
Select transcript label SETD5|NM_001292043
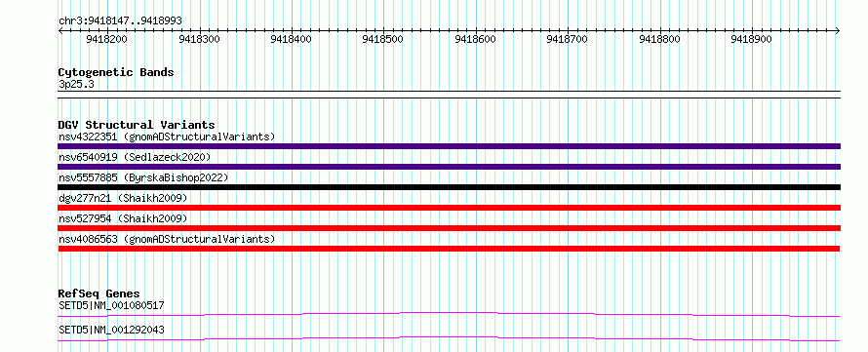111,331
